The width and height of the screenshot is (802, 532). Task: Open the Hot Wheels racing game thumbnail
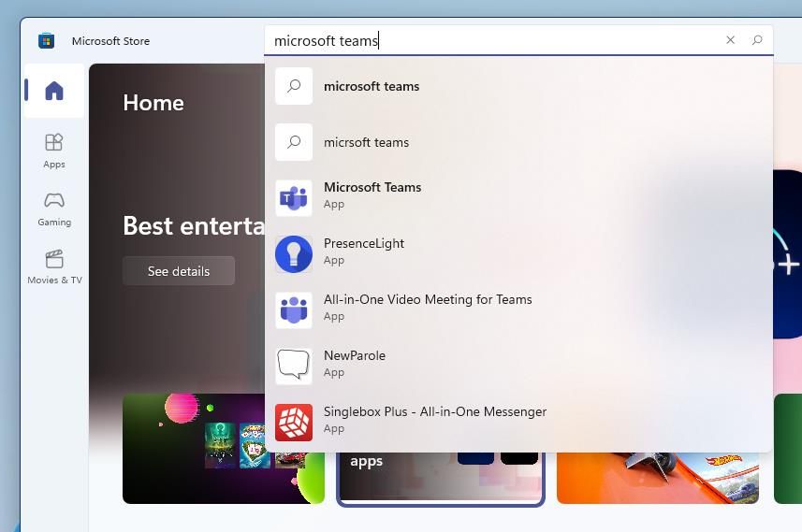tap(658, 478)
